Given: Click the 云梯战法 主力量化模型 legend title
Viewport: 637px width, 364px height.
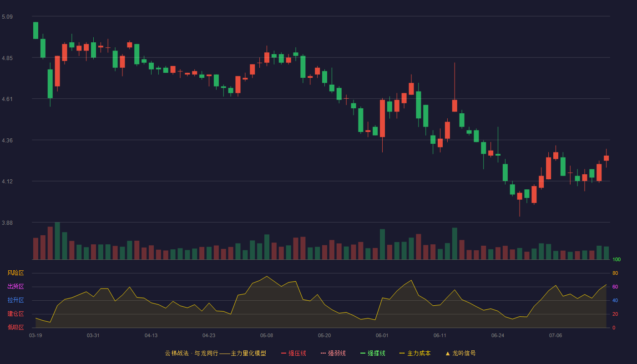Looking at the screenshot, I should point(215,353).
